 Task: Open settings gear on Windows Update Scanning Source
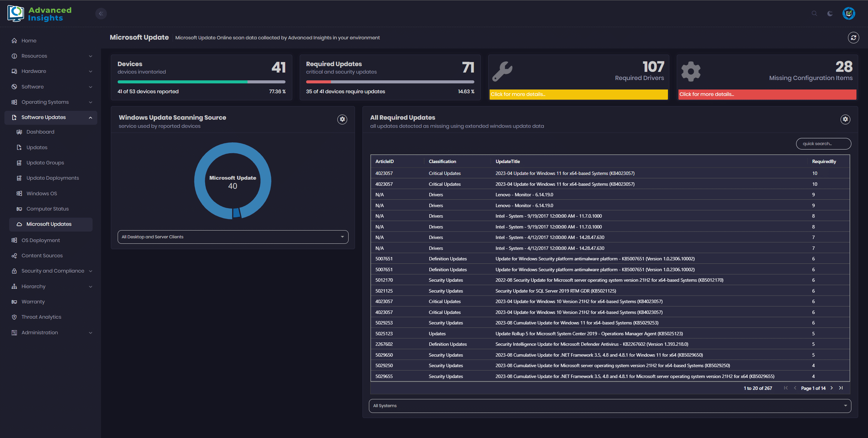click(342, 119)
